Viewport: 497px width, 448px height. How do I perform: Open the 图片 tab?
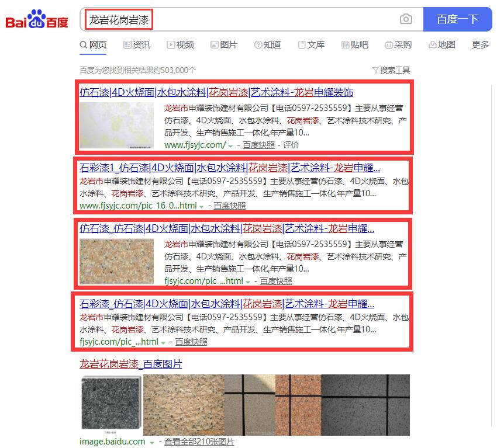pos(224,44)
